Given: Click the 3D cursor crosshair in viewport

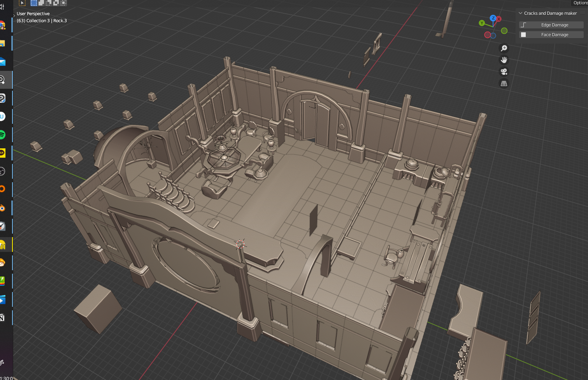Looking at the screenshot, I should (240, 244).
